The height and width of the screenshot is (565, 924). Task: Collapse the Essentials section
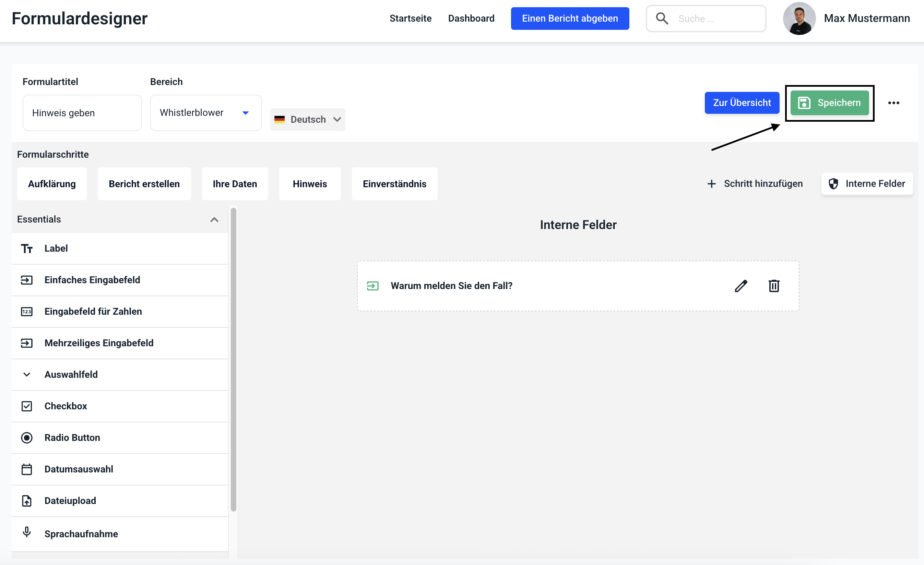click(214, 220)
